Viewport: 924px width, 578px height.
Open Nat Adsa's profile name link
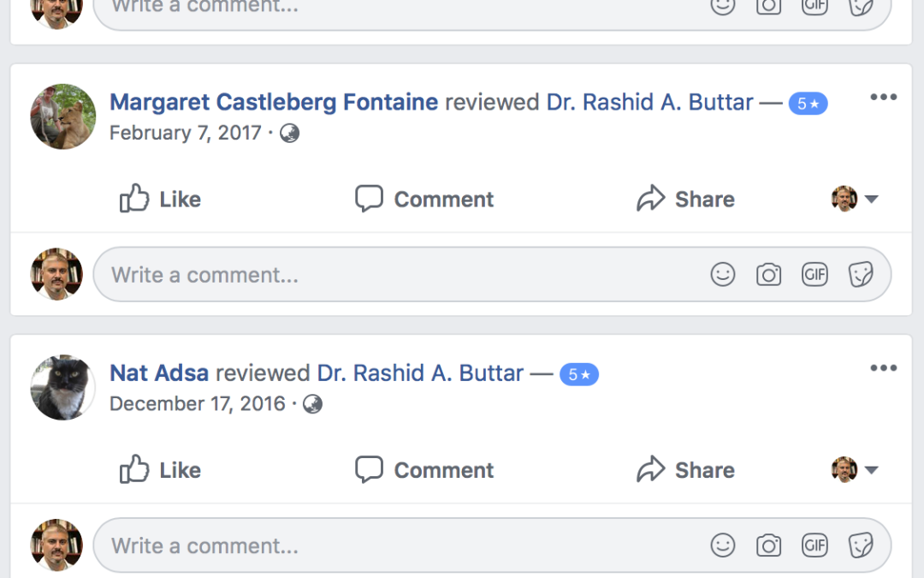point(159,373)
